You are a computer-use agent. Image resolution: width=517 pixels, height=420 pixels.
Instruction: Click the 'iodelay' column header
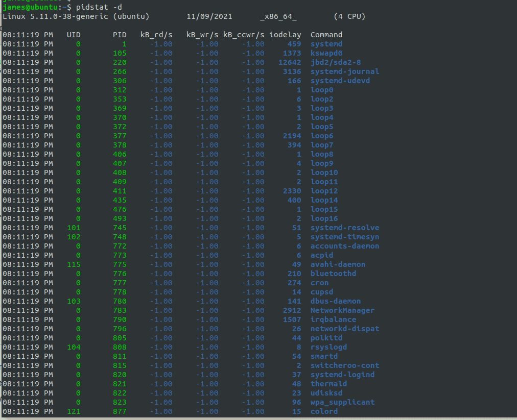(285, 35)
